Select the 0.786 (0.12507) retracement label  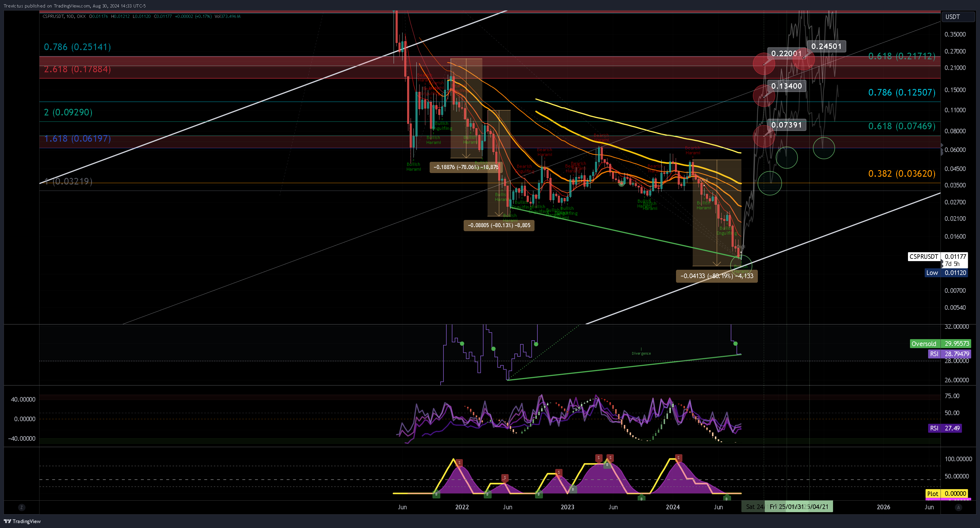(x=902, y=92)
